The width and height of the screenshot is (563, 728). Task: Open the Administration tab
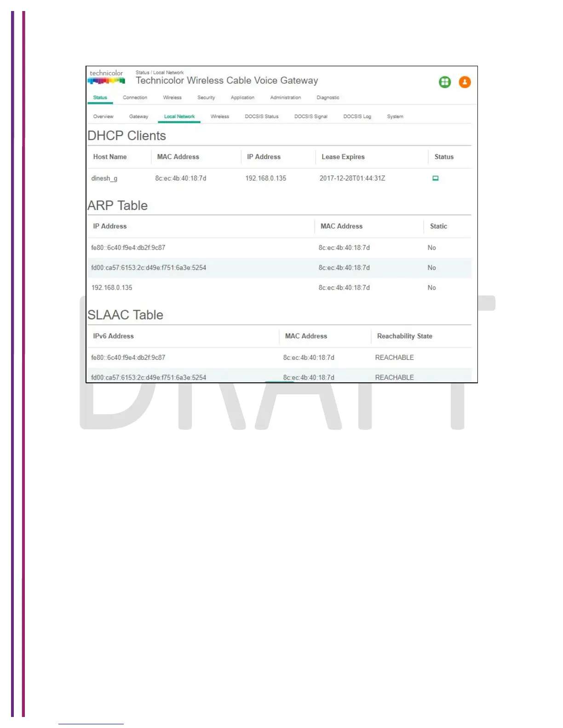tap(286, 97)
